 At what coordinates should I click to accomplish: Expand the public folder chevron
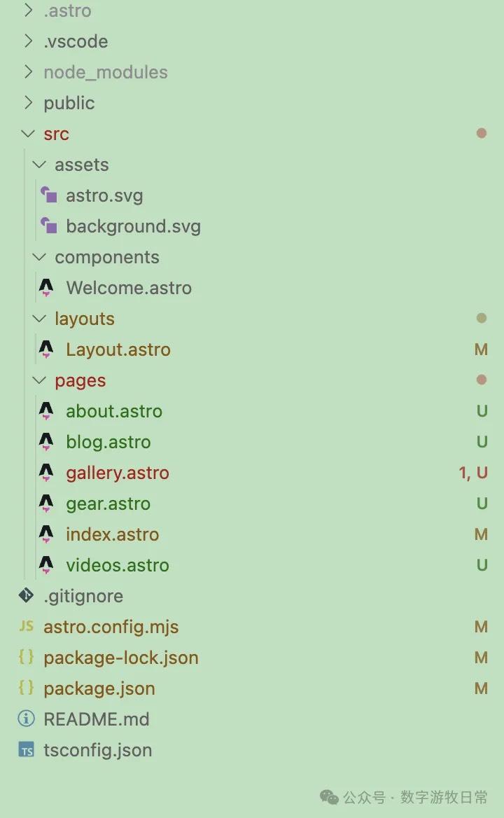[28, 103]
